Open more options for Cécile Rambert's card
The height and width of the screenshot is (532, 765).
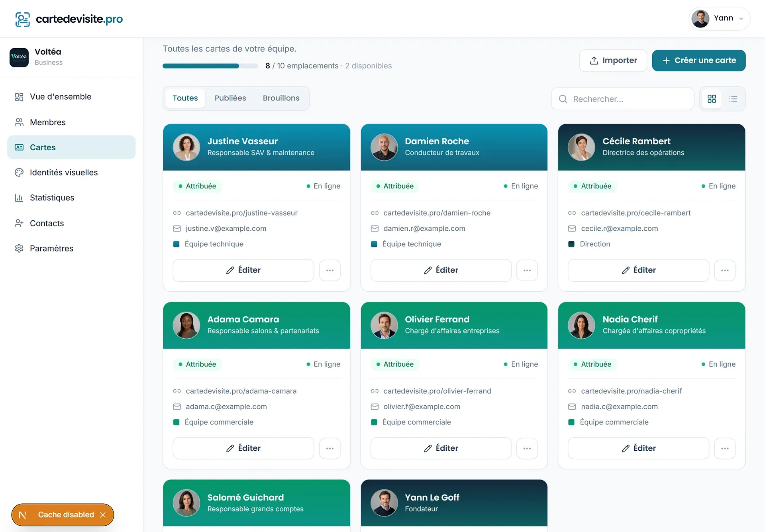tap(725, 270)
